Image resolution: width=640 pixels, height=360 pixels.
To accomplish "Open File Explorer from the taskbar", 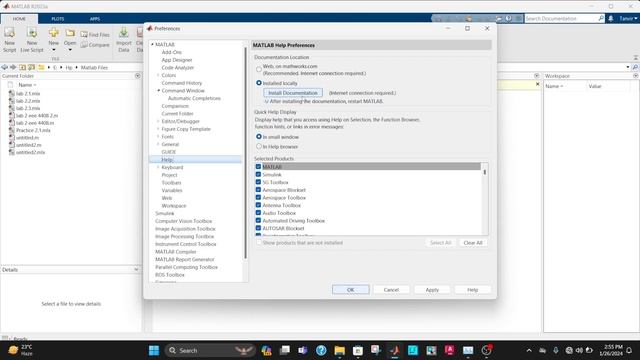I will tap(339, 350).
